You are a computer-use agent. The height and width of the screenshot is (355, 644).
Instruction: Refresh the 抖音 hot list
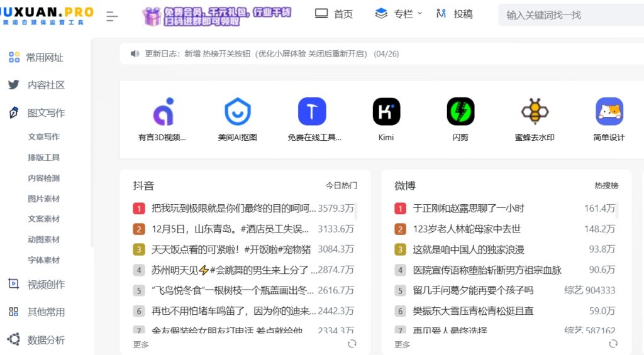(352, 344)
